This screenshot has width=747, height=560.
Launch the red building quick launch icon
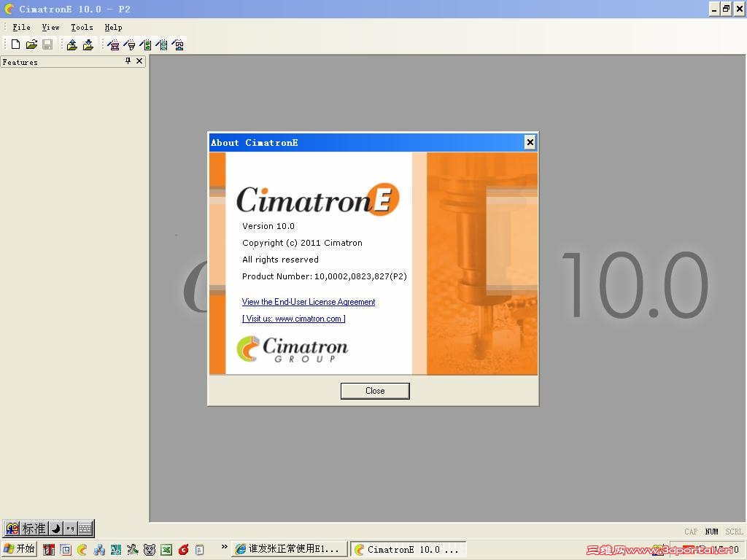pyautogui.click(x=49, y=550)
